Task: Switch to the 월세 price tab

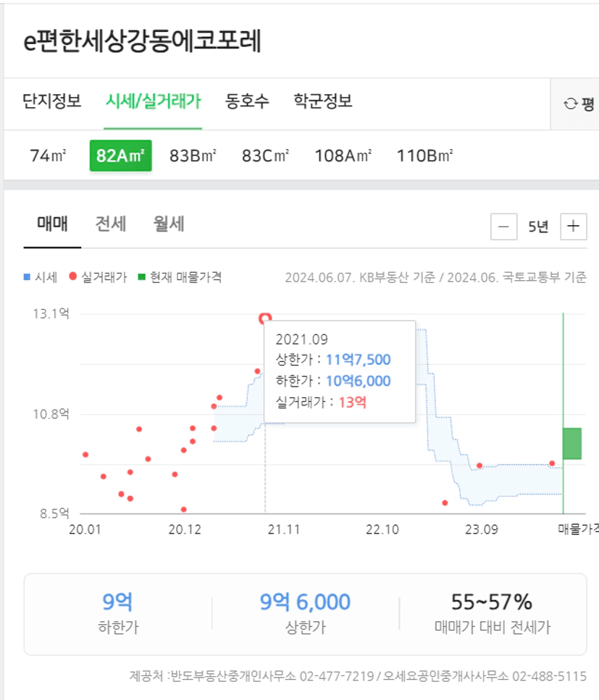Action: tap(169, 224)
